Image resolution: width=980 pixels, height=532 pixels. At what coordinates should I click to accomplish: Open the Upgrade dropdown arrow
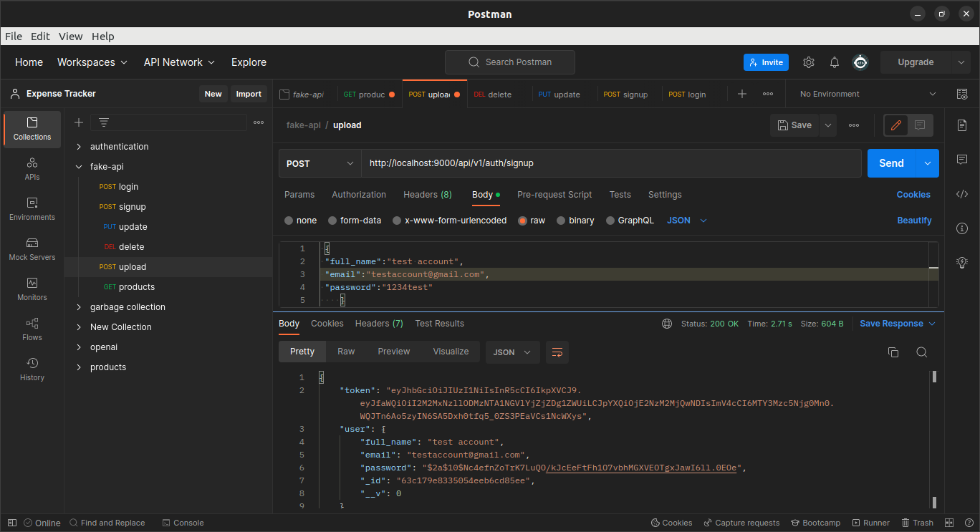coord(961,62)
